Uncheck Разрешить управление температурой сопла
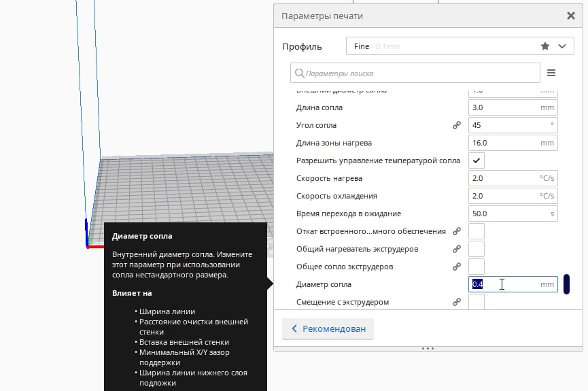The height and width of the screenshot is (391, 588). click(477, 160)
